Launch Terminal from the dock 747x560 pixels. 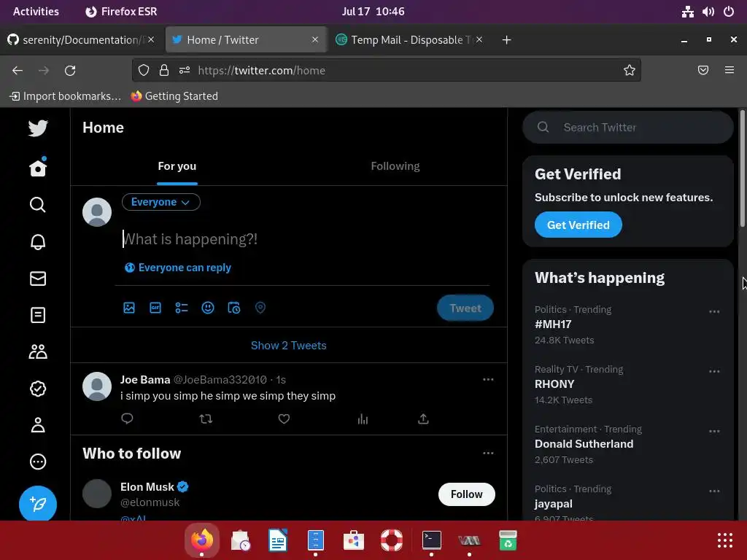point(432,540)
